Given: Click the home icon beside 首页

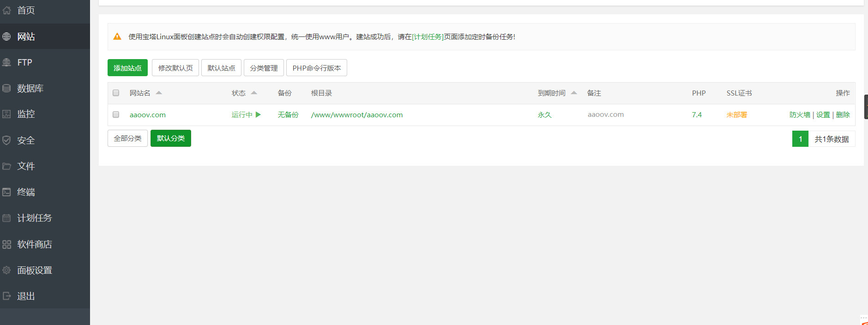Looking at the screenshot, I should pos(7,10).
